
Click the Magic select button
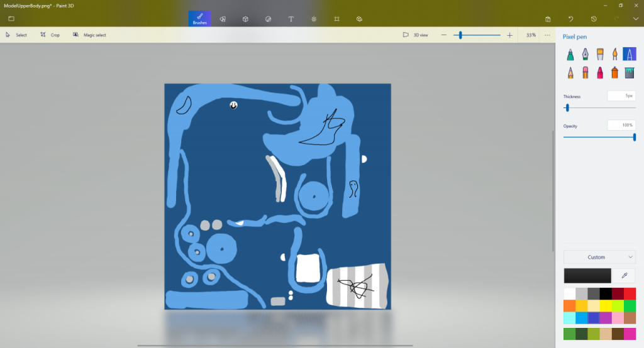(x=89, y=35)
